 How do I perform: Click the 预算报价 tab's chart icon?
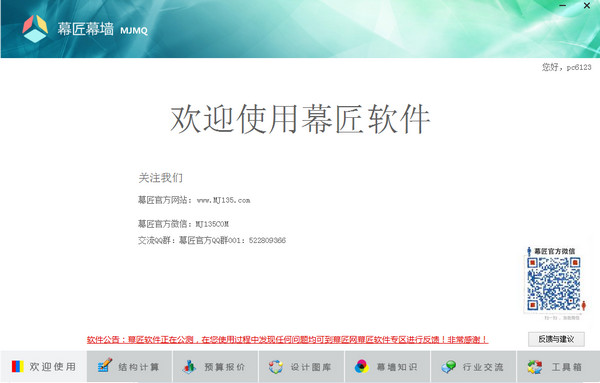point(189,367)
